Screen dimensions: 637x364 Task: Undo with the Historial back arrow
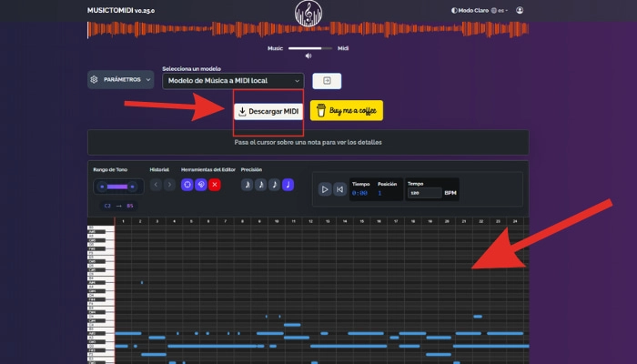156,185
